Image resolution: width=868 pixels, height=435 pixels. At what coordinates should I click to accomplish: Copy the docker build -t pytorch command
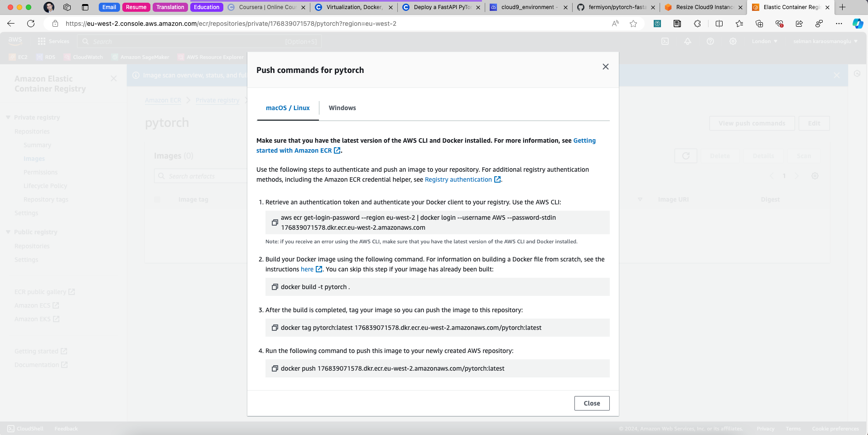coord(275,287)
